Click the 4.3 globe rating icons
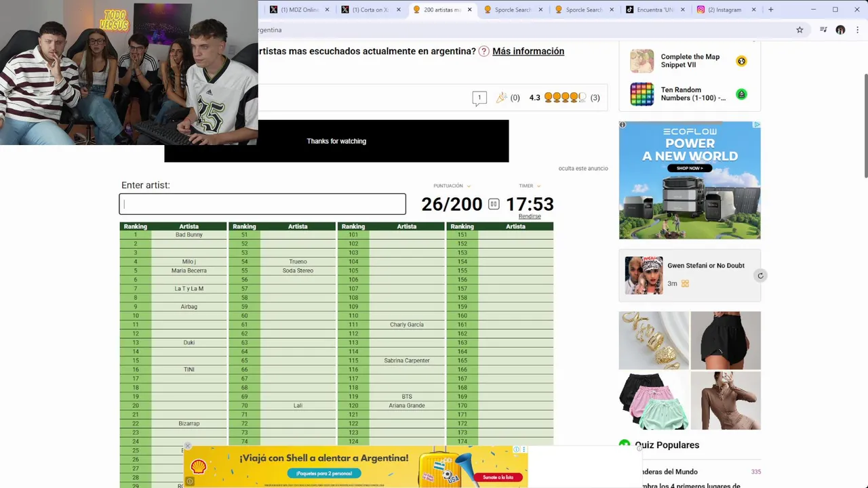The width and height of the screenshot is (868, 488). point(566,98)
